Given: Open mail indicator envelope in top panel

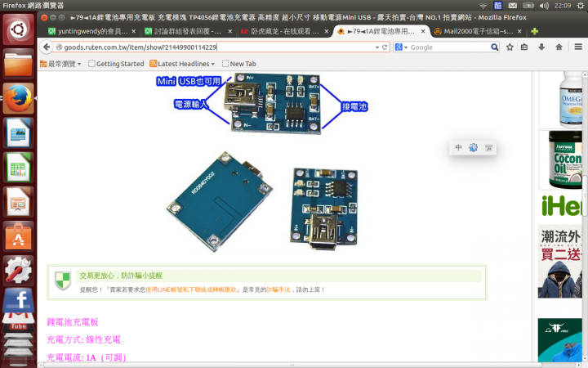Looking at the screenshot, I should [x=513, y=6].
